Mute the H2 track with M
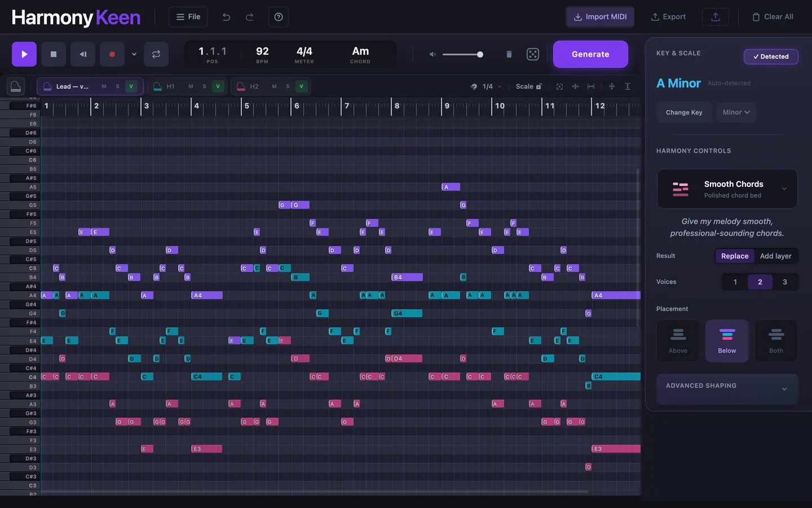 274,86
